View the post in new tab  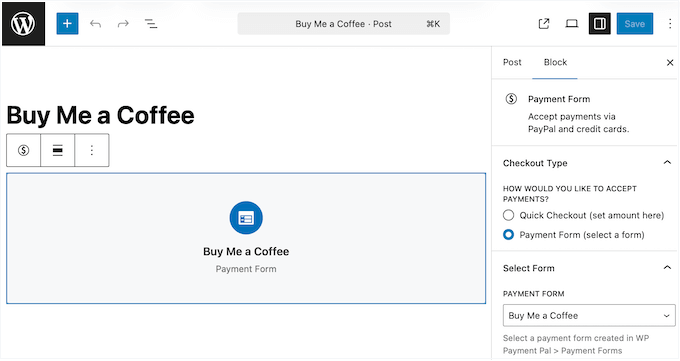(544, 24)
